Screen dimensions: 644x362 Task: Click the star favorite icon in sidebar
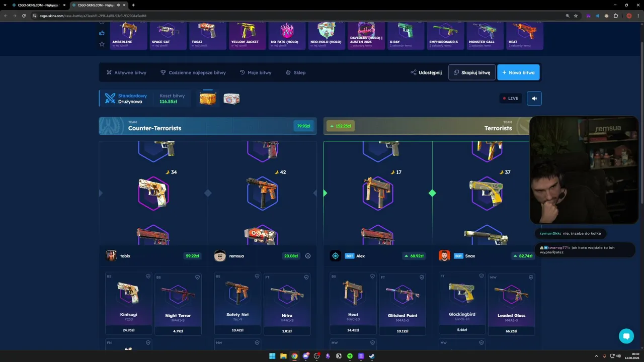click(x=102, y=44)
